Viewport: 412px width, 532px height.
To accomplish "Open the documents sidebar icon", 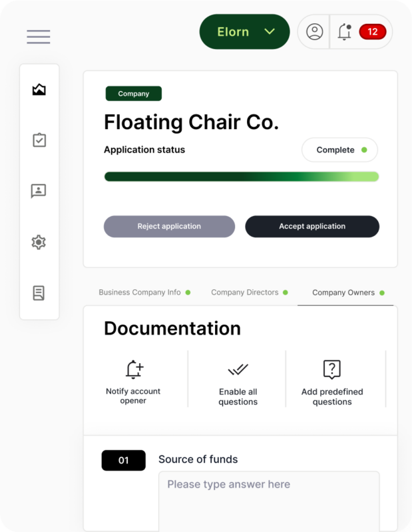I will coord(39,293).
